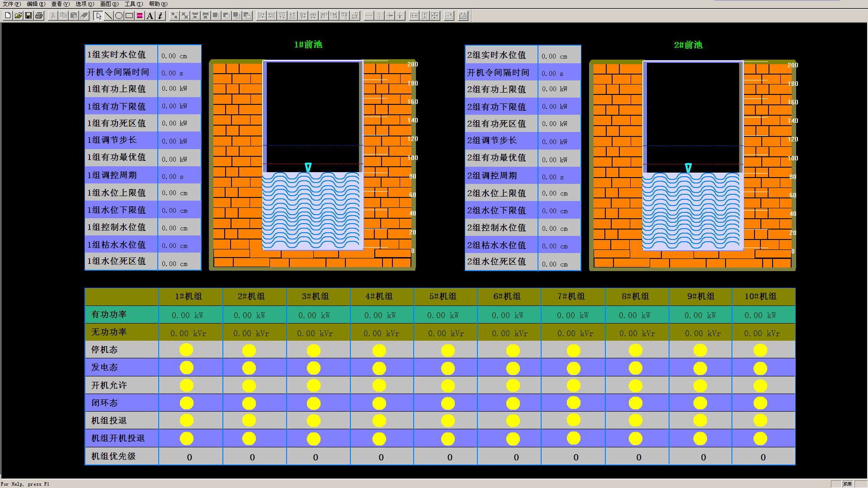This screenshot has height=488, width=868.
Task: Open the 选项(O) menu
Action: (85, 4)
